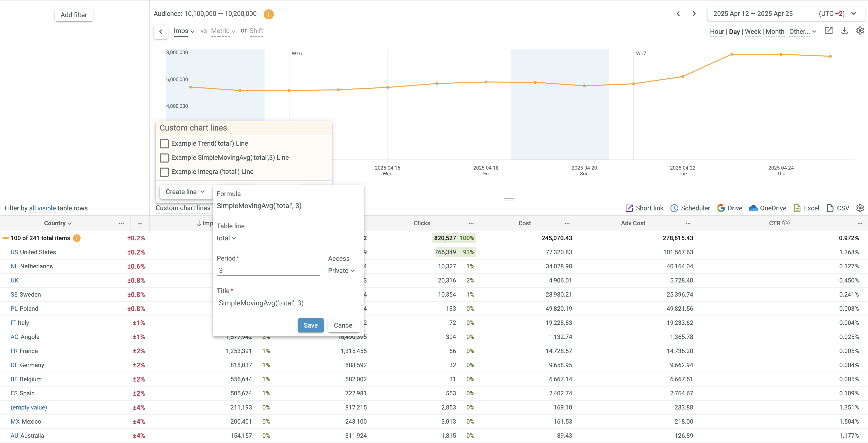The image size is (868, 443).
Task: Switch chart granularity to Month
Action: tap(775, 32)
